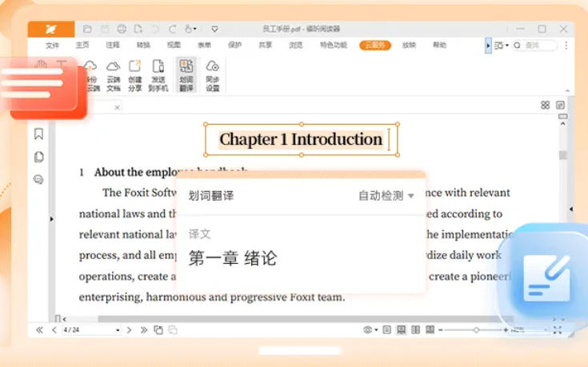Click the zoom out minus button
Image resolution: width=588 pixels, height=367 pixels.
pos(441,330)
